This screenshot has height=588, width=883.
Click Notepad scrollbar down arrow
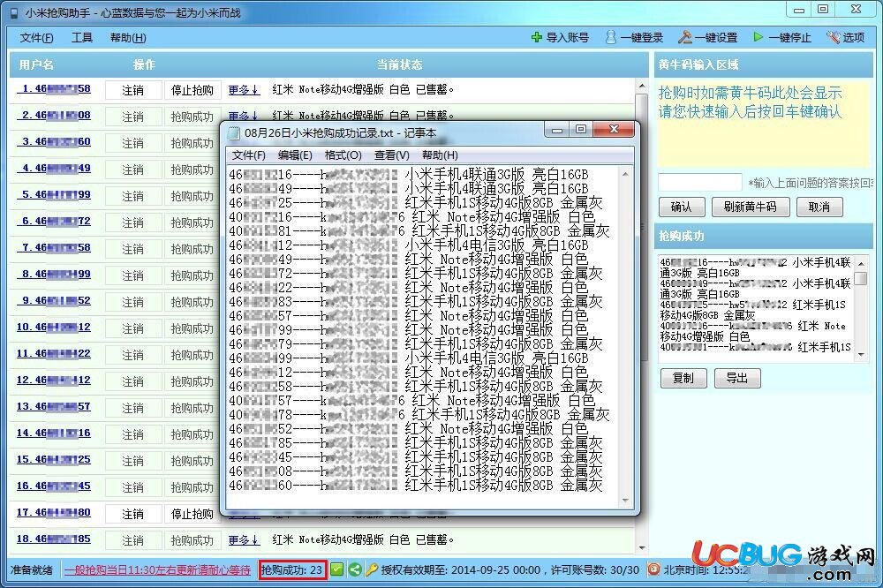point(625,500)
